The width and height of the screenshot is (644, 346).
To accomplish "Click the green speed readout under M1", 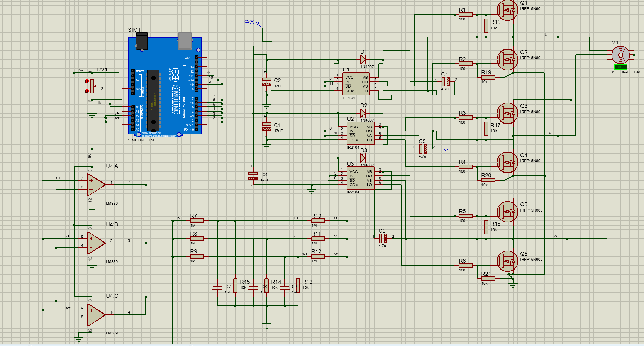I will [x=620, y=67].
